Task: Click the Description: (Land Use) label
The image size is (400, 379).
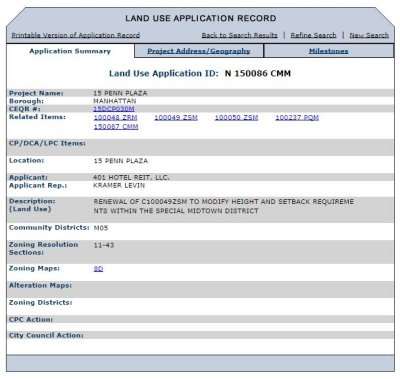Action: (32, 205)
